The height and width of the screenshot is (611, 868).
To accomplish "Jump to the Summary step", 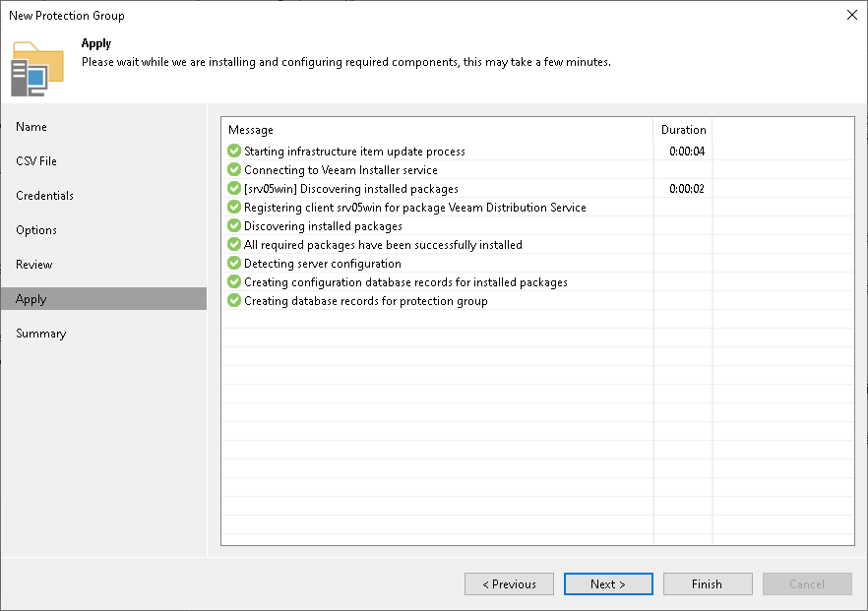I will (x=41, y=334).
